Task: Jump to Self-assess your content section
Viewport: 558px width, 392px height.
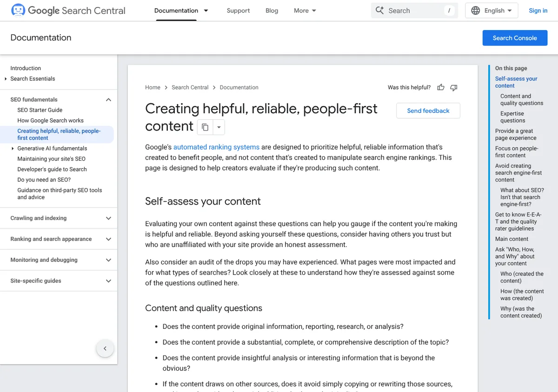Action: (516, 82)
